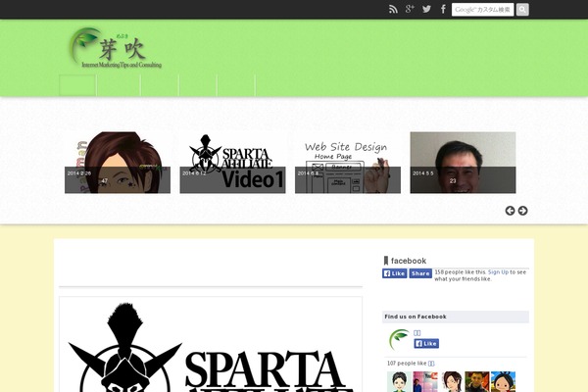Select the Find us on Facebook header
The height and width of the screenshot is (392, 588).
pos(456,317)
